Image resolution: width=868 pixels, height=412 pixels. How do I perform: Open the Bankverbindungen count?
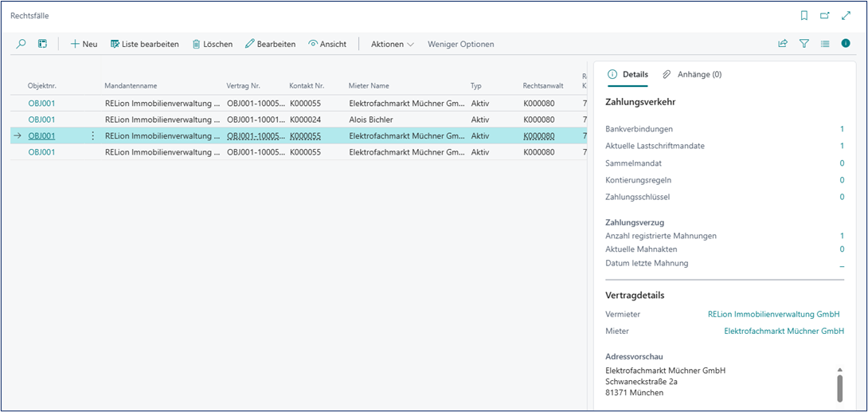(842, 129)
